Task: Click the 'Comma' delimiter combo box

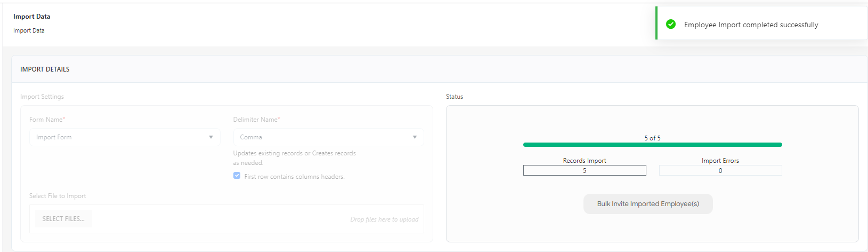Action: 320,137
